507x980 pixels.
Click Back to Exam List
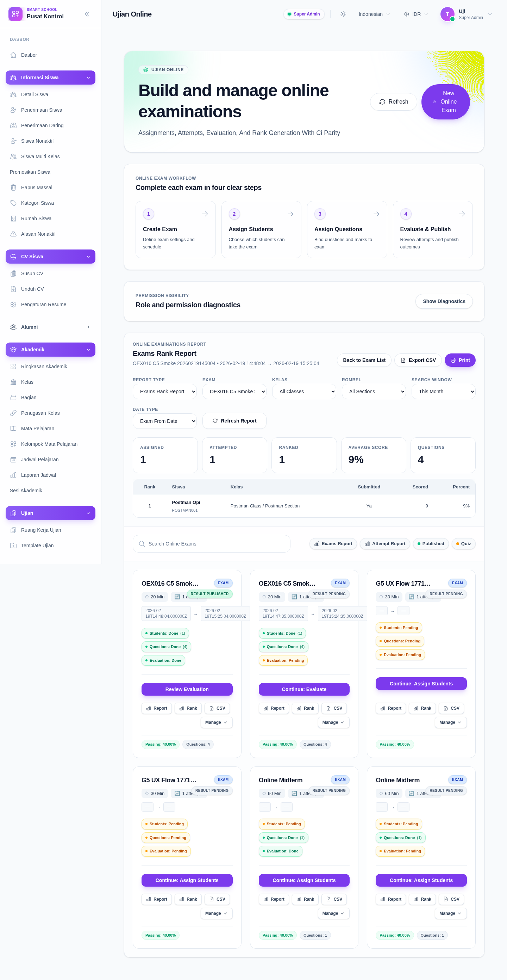[364, 360]
